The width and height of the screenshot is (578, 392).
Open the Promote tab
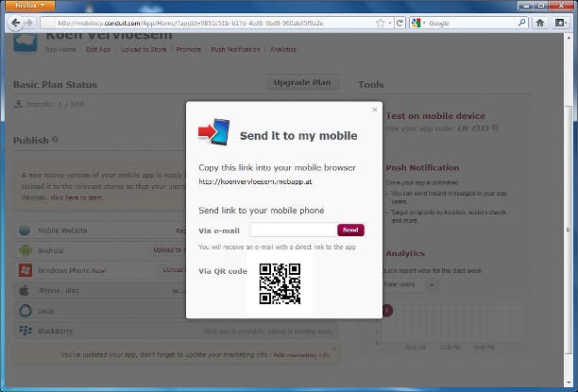188,49
